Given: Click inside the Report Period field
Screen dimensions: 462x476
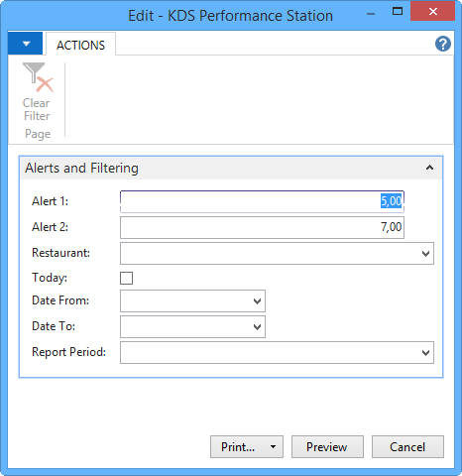Looking at the screenshot, I should 270,353.
